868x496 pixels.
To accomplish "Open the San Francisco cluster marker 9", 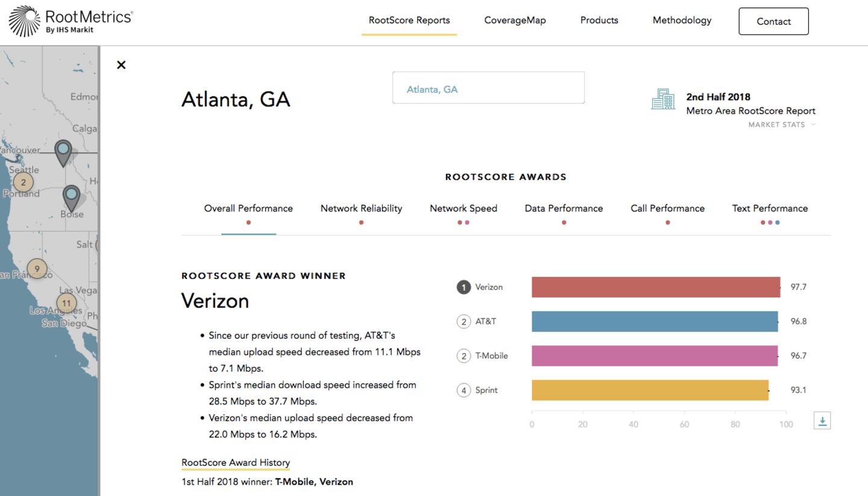I will 37,269.
